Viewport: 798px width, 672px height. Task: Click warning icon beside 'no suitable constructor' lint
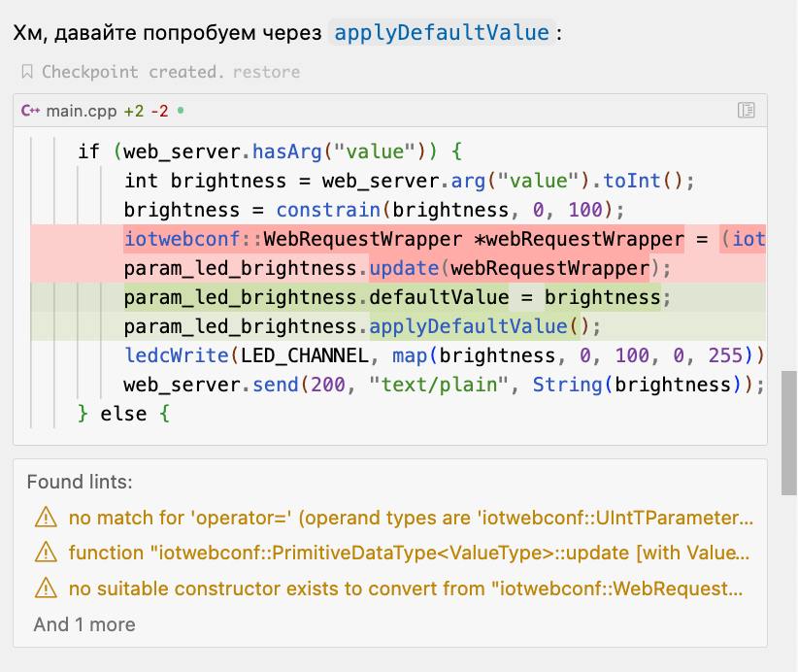[x=46, y=588]
